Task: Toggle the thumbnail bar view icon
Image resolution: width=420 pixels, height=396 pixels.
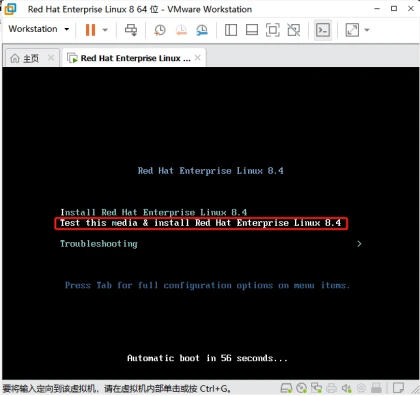Action: pyautogui.click(x=252, y=30)
